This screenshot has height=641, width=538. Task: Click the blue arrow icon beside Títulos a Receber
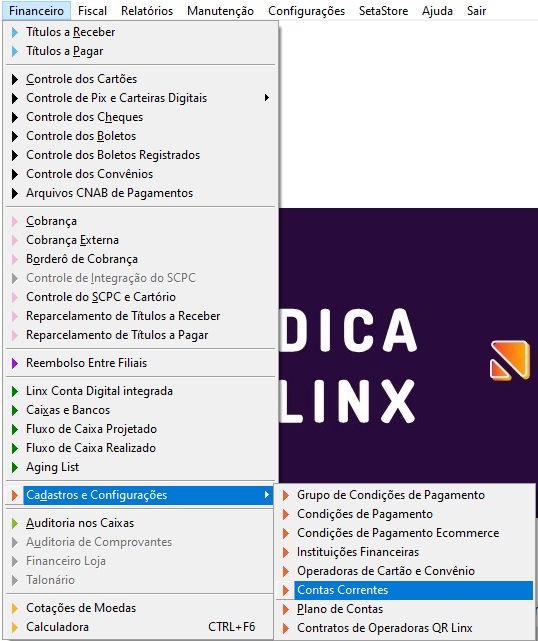15,32
